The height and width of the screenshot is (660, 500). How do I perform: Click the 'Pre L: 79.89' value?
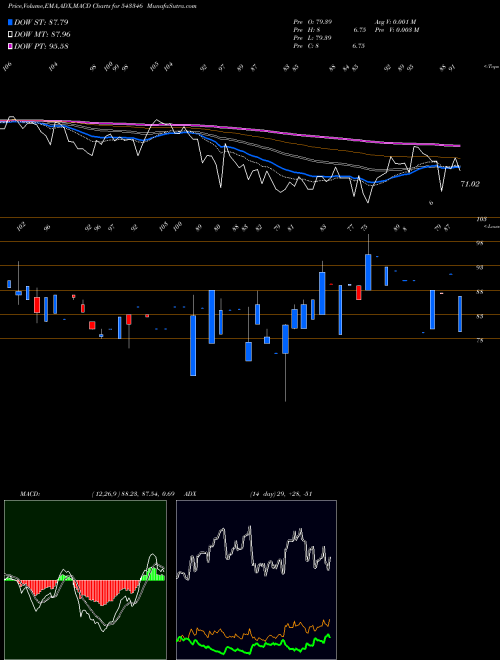tap(312, 37)
